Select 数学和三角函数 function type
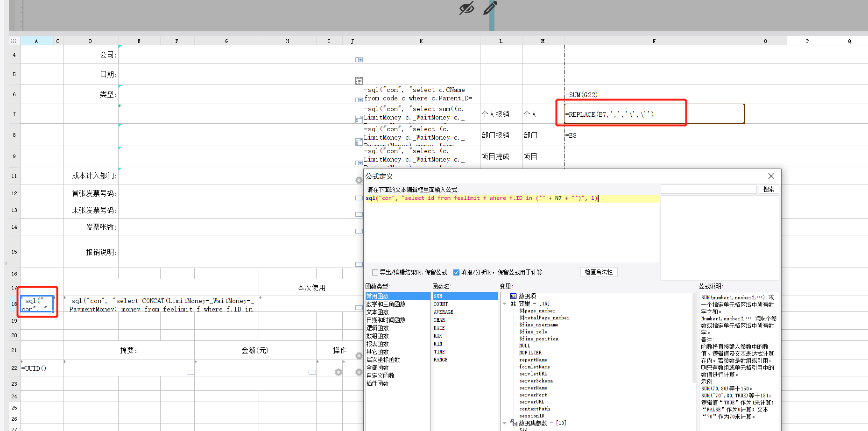 (398, 304)
